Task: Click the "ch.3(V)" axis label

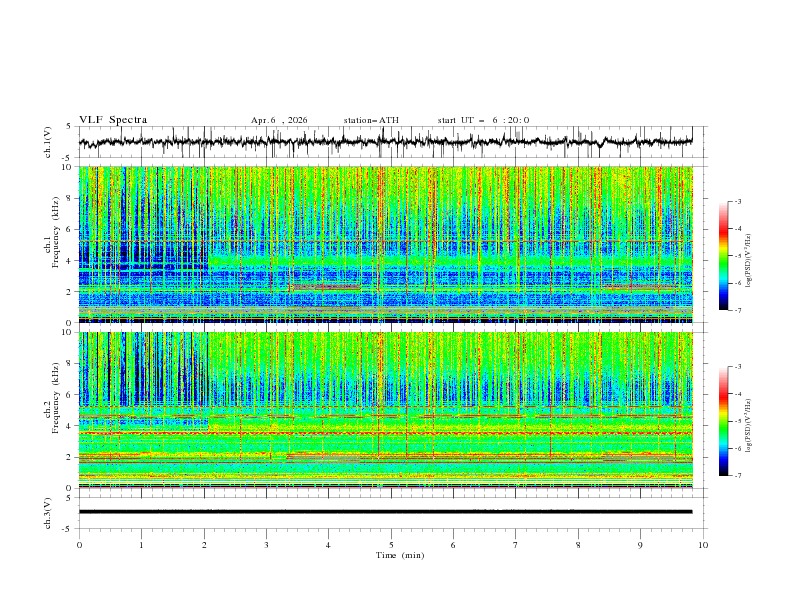Action: pos(48,513)
